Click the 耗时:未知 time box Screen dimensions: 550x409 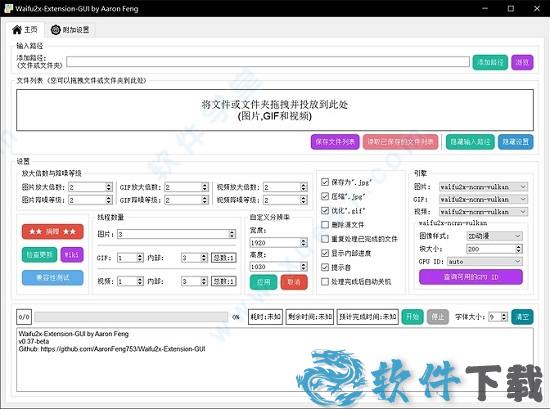point(265,317)
